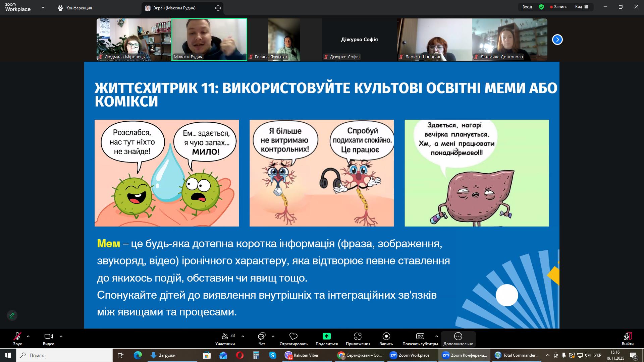Open Zoom Workplace dropdown chevron
644x362 pixels.
[43, 7]
